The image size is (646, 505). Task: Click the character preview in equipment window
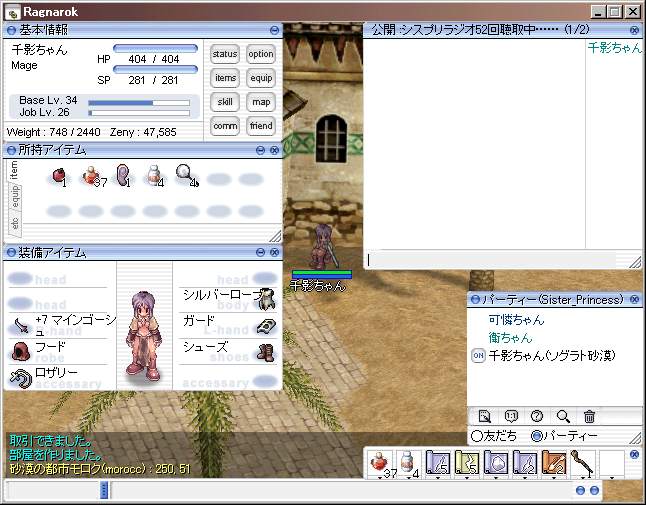coord(144,336)
